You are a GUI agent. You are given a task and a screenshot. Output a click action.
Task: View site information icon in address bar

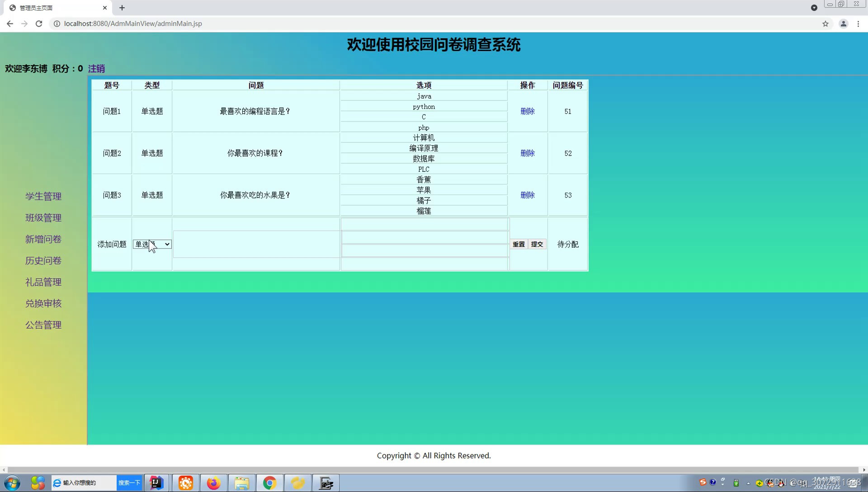[57, 24]
